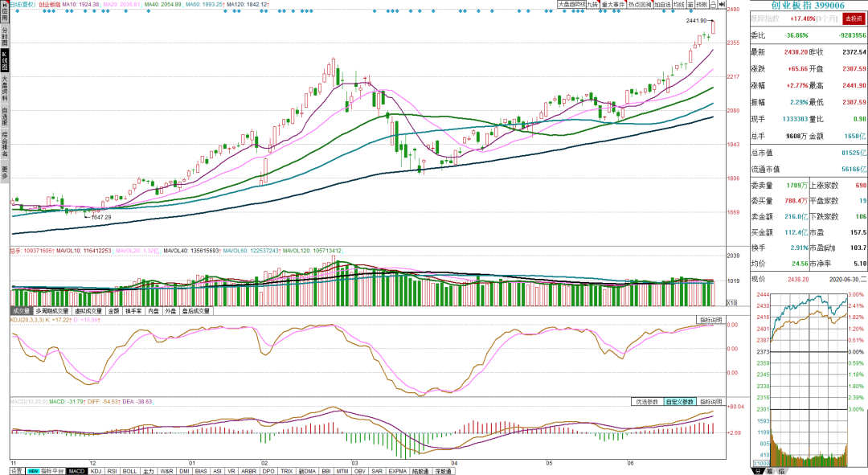Open 指标说明 in KDJ panel

pyautogui.click(x=710, y=320)
